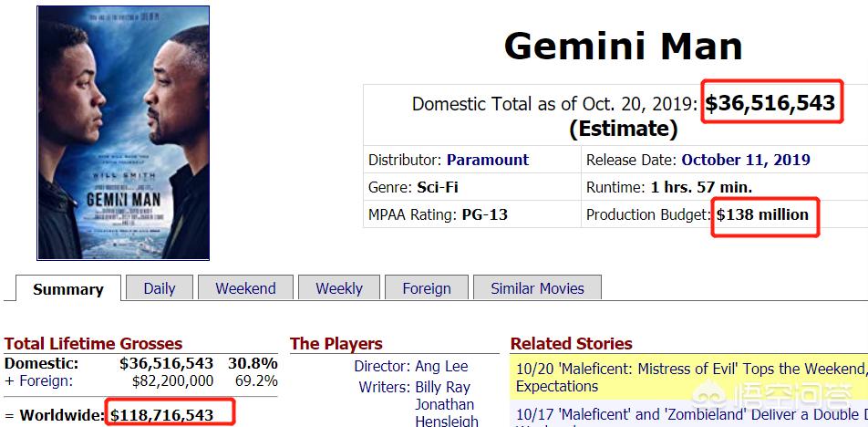Click the Director label link
868x427 pixels.
point(382,367)
